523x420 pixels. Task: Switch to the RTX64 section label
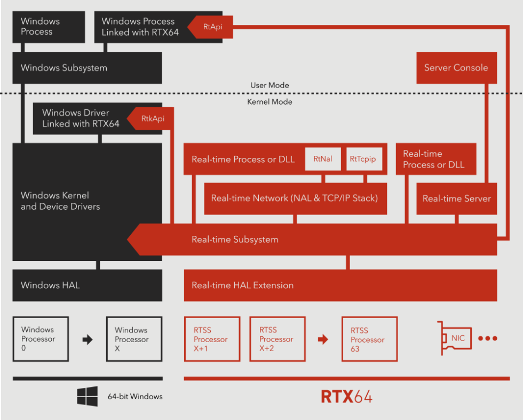coord(346,397)
